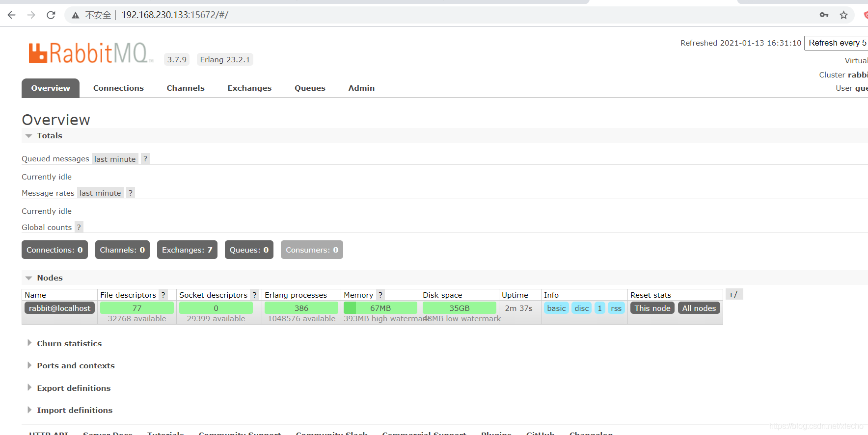Image resolution: width=868 pixels, height=435 pixels.
Task: Click the info tag labeled 1
Action: click(599, 308)
